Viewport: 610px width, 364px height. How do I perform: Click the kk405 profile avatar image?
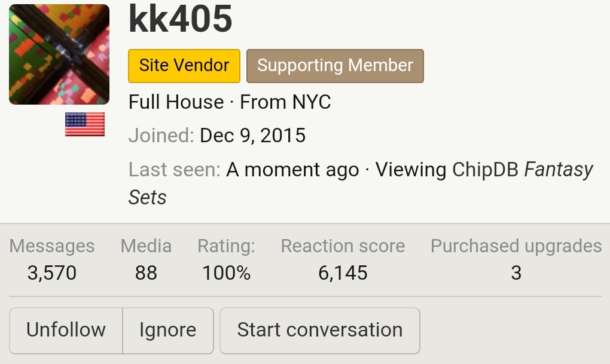pyautogui.click(x=59, y=54)
